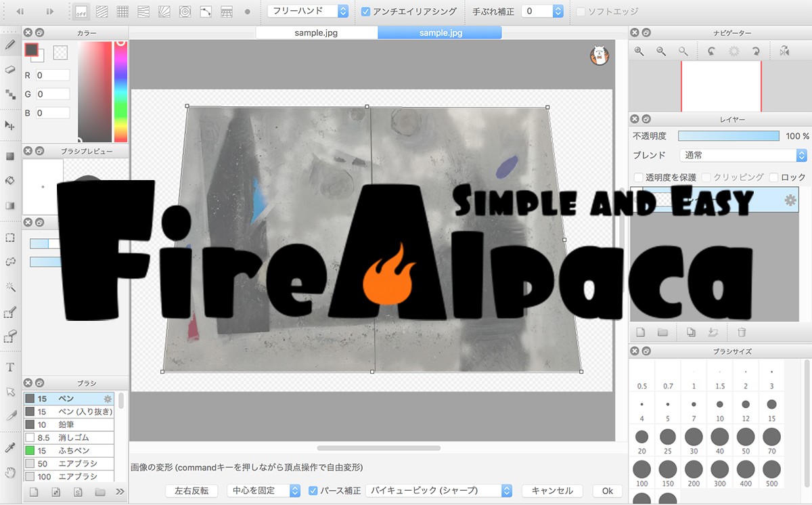Enable parallel line snap

[x=102, y=12]
